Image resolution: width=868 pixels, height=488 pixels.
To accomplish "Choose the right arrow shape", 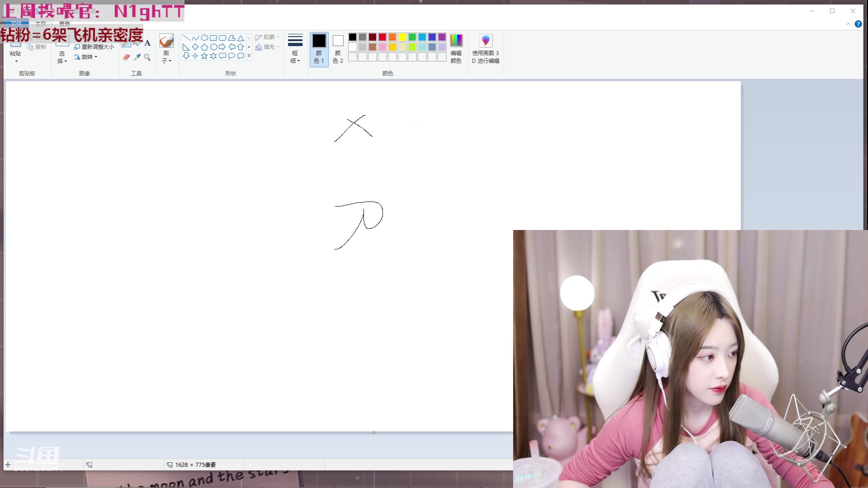I will [222, 47].
